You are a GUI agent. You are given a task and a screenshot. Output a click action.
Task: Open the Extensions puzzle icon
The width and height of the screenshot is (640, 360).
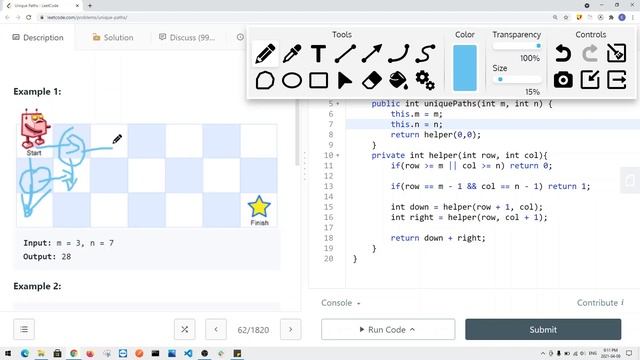pyautogui.click(x=611, y=18)
